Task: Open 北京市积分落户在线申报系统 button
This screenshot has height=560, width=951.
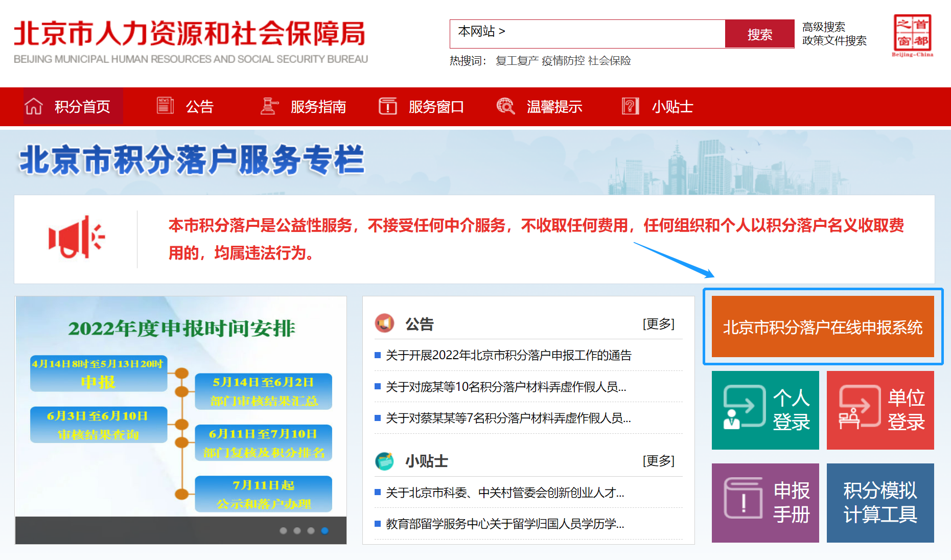Action: [823, 326]
